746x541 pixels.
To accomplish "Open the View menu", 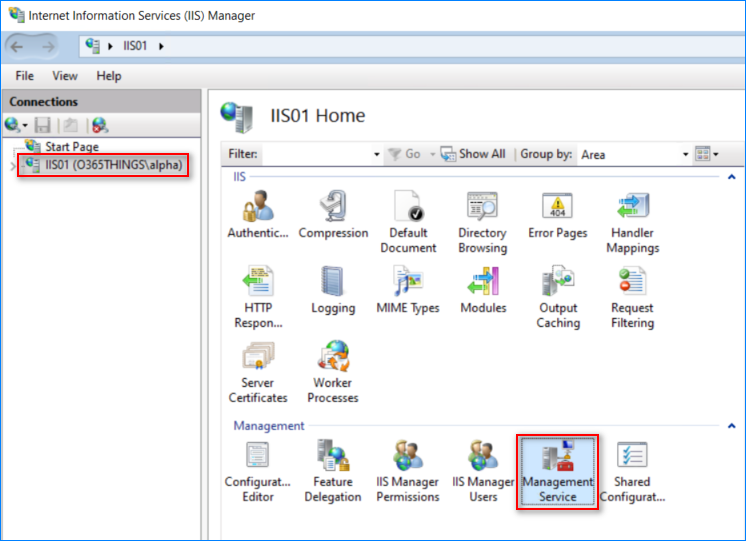I will click(x=65, y=76).
